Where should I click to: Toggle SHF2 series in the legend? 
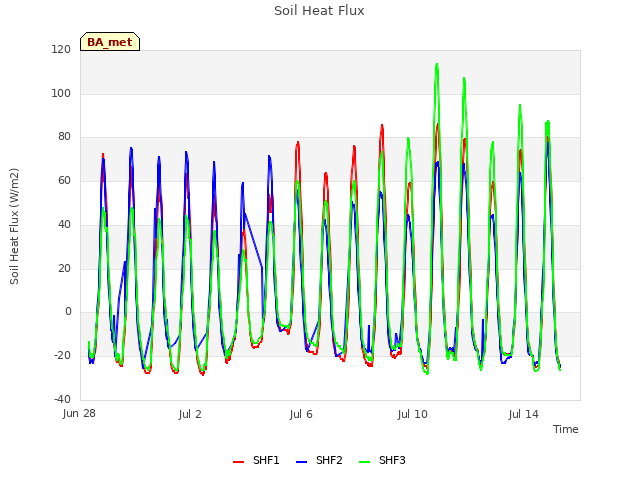click(x=319, y=460)
